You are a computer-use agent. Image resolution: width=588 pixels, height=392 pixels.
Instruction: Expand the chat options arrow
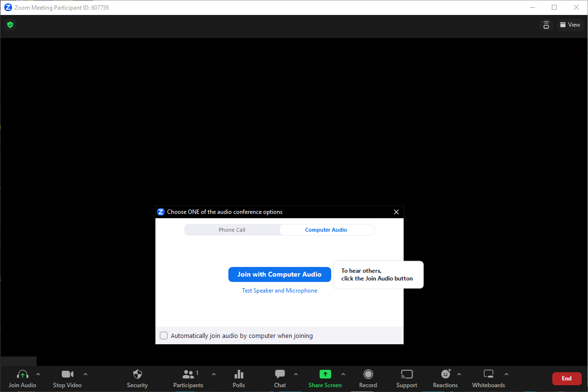click(296, 374)
